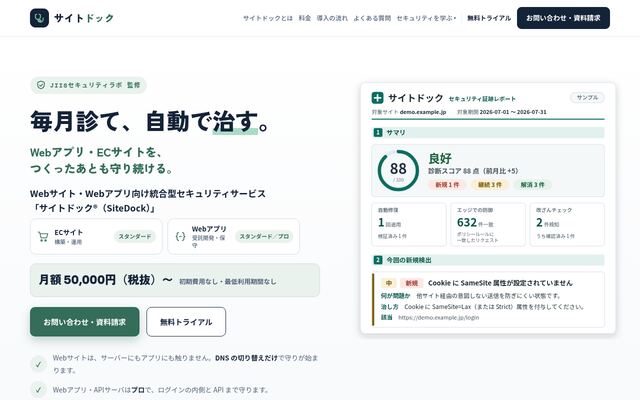Click the 新規 tag on Cookie finding
The image size is (640, 400).
coord(411,283)
